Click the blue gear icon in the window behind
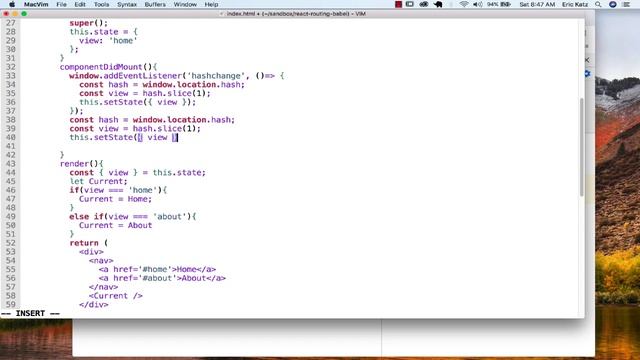The width and height of the screenshot is (640, 360). pyautogui.click(x=587, y=74)
